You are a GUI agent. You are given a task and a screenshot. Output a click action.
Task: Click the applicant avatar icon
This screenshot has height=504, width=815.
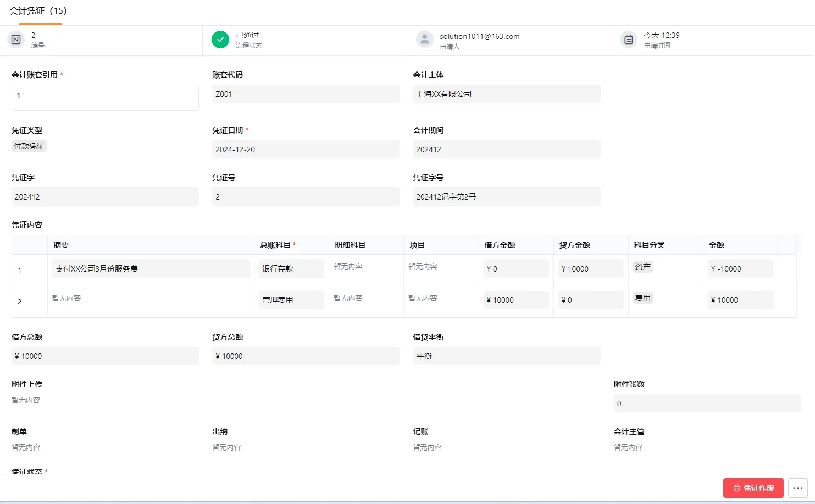[424, 40]
